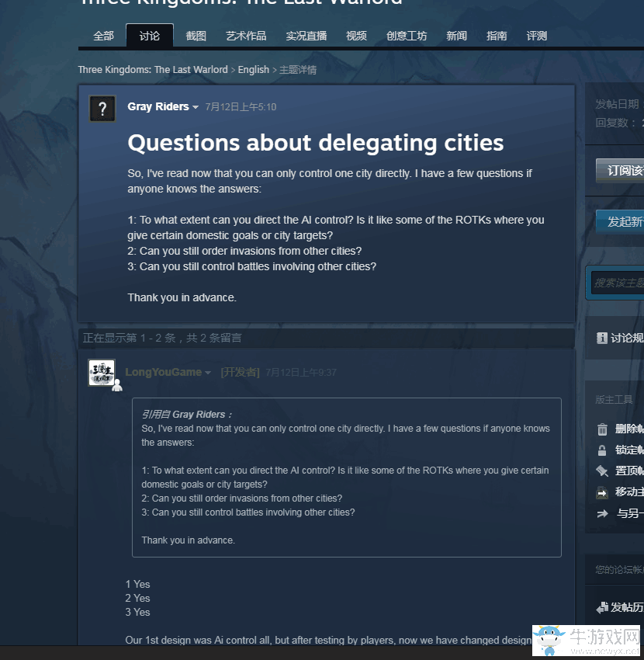Click the discussion rules info icon
The width and height of the screenshot is (644, 660).
click(601, 338)
